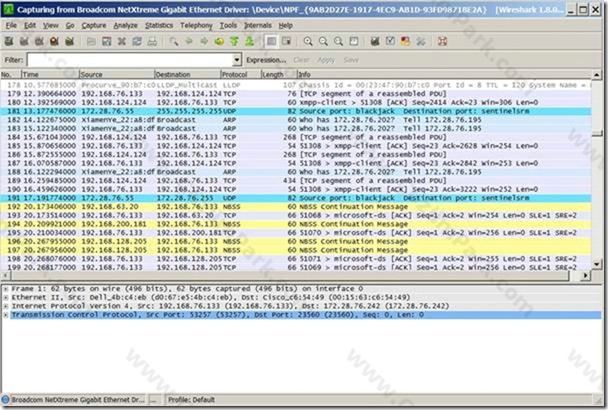608x410 pixels.
Task: Start a new live capture icon
Action: click(x=39, y=41)
